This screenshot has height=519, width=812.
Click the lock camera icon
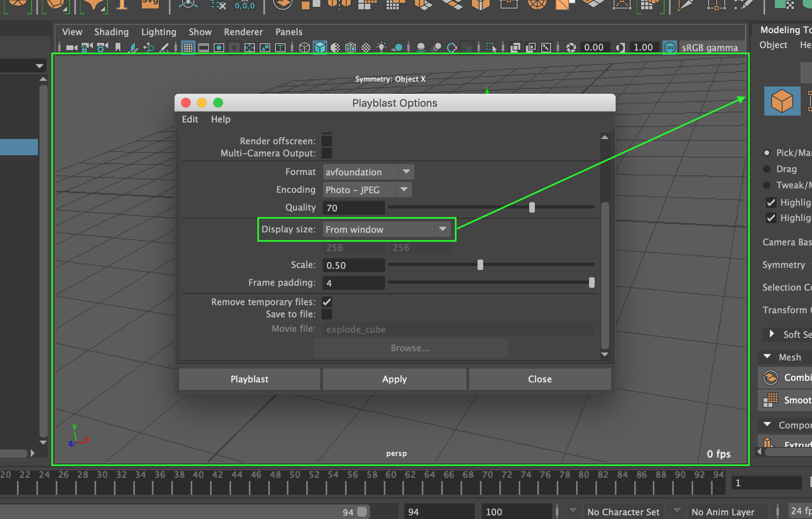tap(86, 48)
